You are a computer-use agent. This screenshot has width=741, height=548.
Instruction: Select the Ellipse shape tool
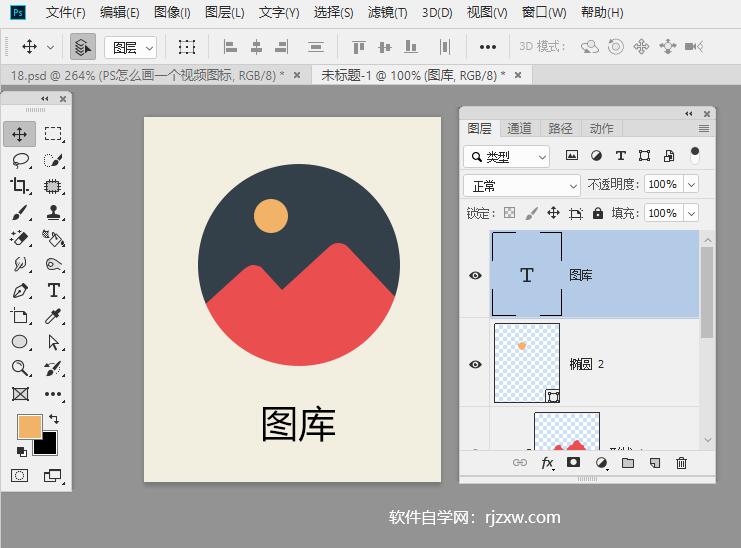[x=19, y=342]
